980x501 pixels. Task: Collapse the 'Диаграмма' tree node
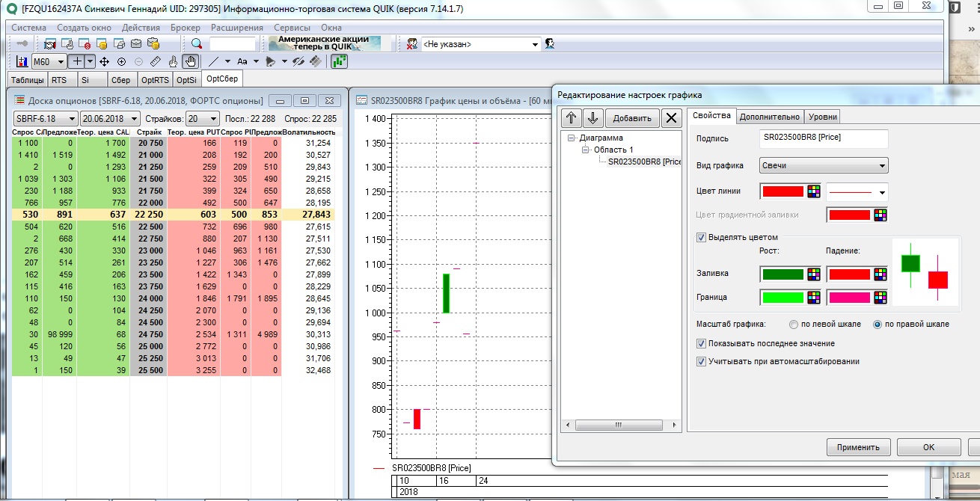click(572, 138)
